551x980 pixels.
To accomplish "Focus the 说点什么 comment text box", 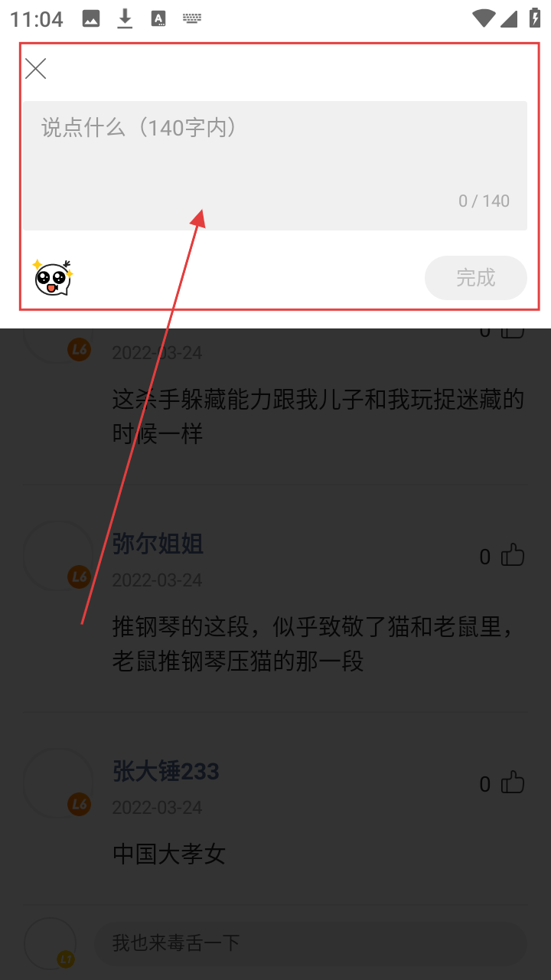I will 275,165.
